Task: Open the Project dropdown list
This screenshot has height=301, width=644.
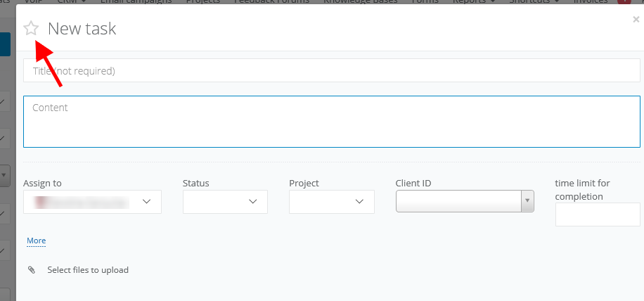Action: pos(331,202)
